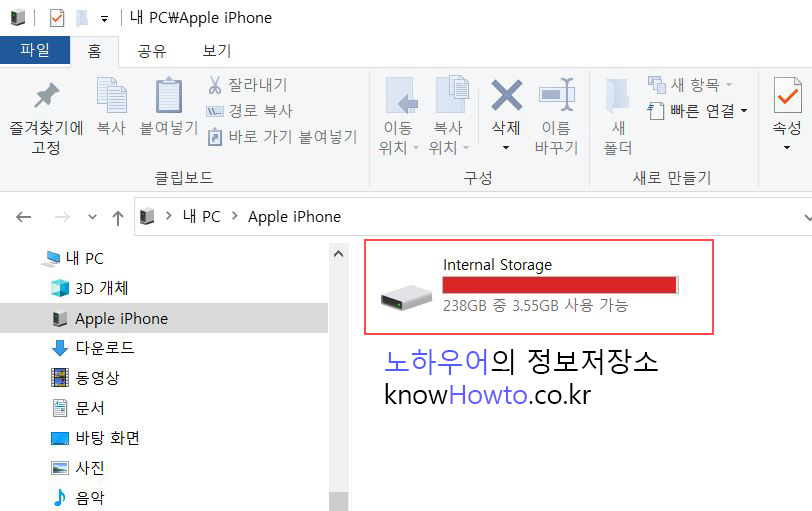The width and height of the screenshot is (812, 511).
Task: Click the address bar history dropdown at right
Action: [x=806, y=217]
